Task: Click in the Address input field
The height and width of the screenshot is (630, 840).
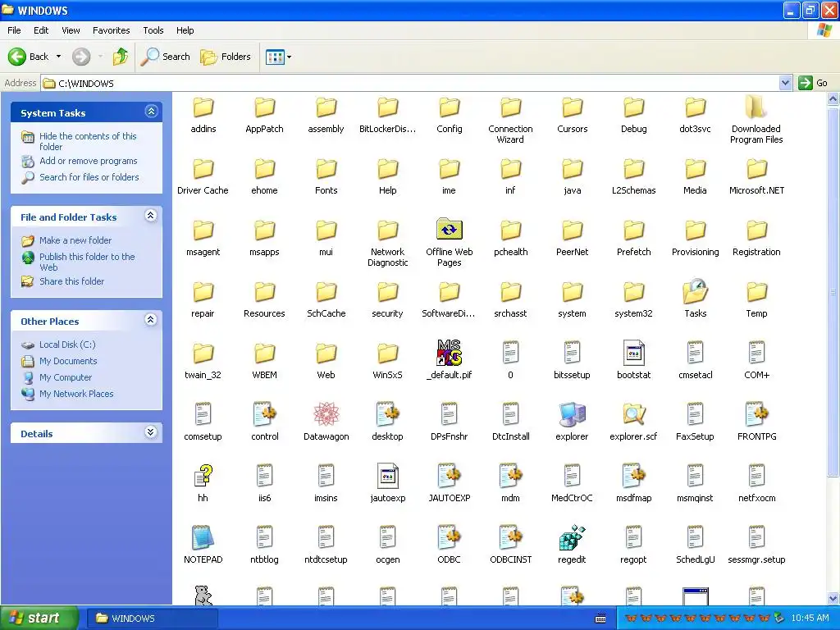Action: (x=410, y=83)
